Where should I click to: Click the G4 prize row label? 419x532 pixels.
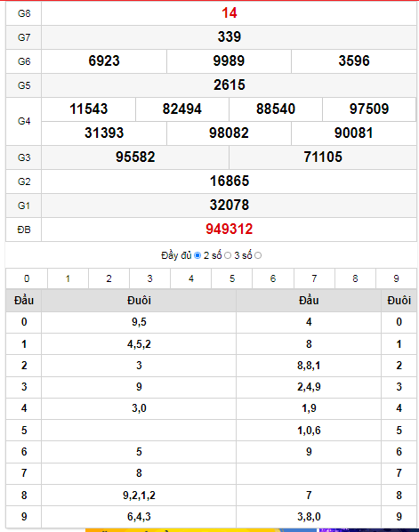(24, 121)
